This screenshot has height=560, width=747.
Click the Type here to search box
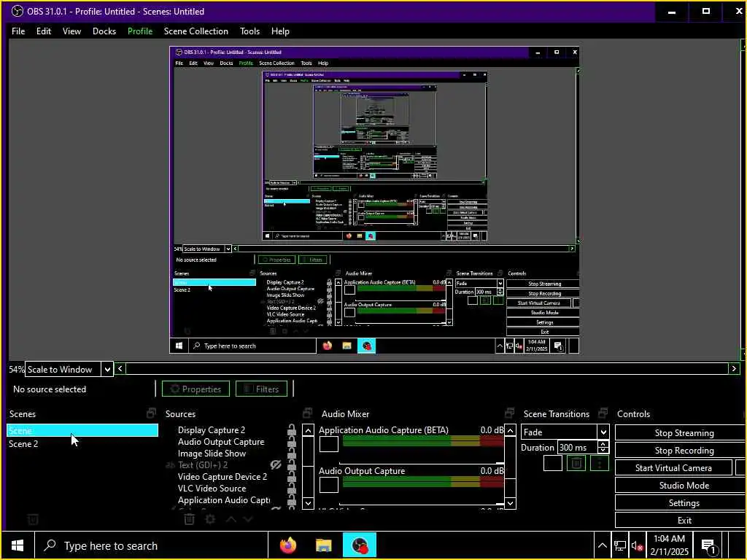pos(151,545)
